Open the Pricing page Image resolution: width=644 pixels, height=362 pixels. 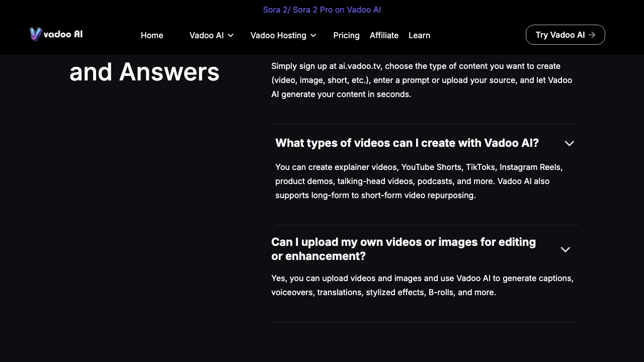346,35
